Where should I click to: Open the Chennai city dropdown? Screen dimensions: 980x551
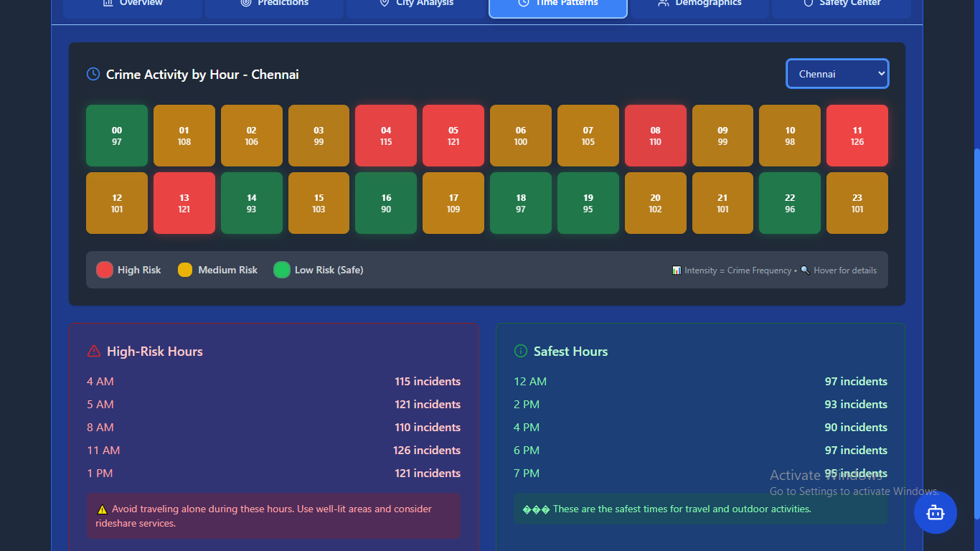pyautogui.click(x=837, y=74)
